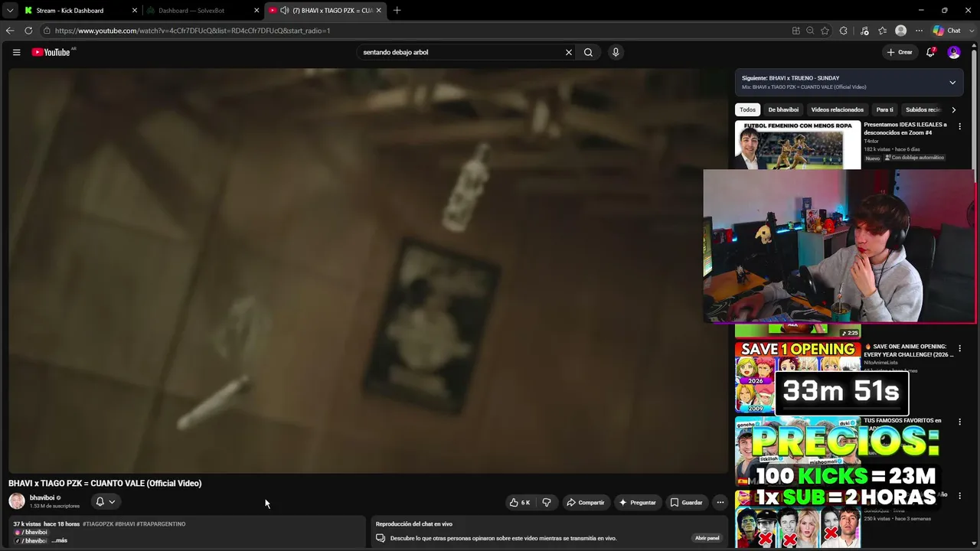Clear the search box with the X
This screenshot has height=551, width=980.
click(x=569, y=52)
